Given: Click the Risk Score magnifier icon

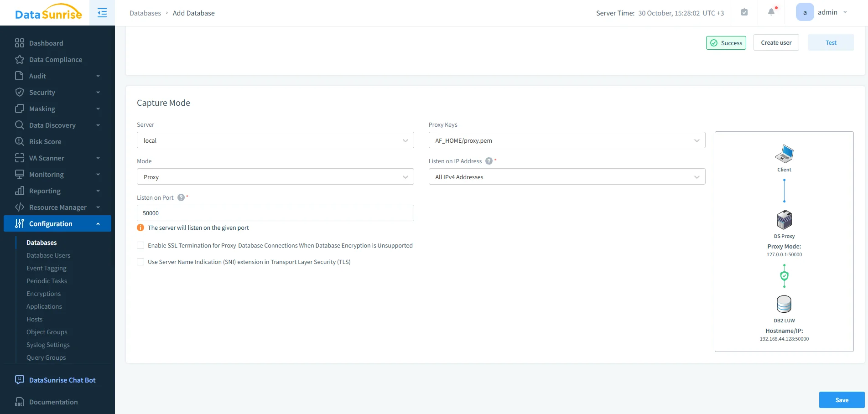Looking at the screenshot, I should coord(19,141).
